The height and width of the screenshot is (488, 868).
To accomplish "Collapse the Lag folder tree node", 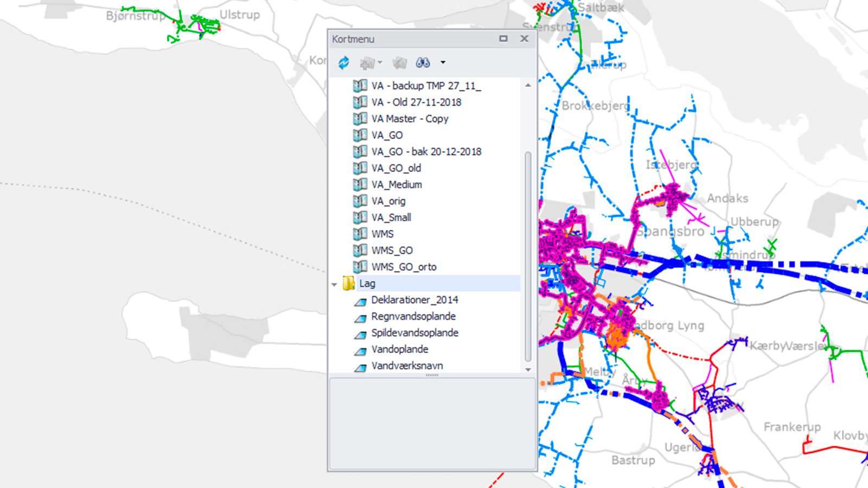I will click(334, 284).
